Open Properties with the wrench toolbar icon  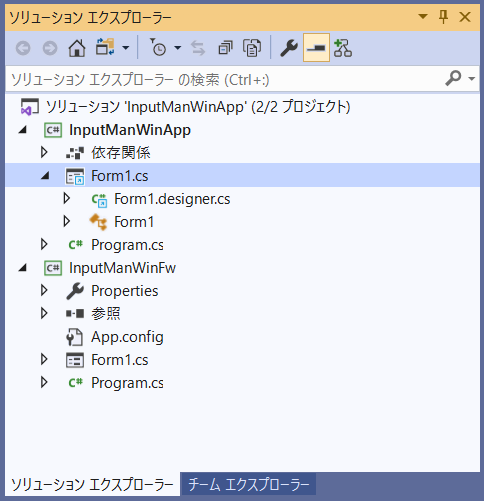(x=289, y=48)
